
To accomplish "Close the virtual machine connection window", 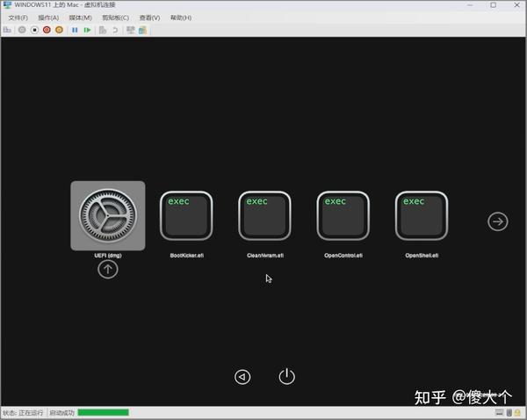I will tap(517, 5).
